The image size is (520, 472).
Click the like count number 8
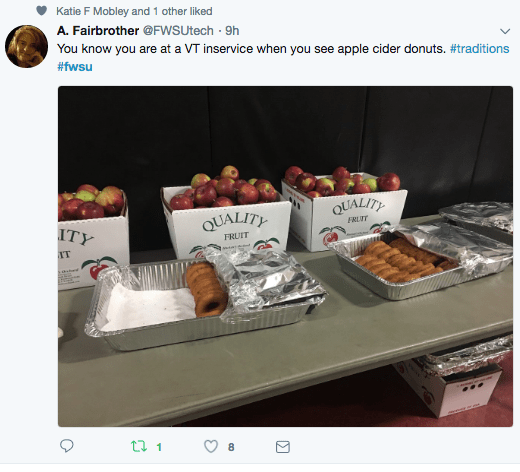tap(231, 447)
